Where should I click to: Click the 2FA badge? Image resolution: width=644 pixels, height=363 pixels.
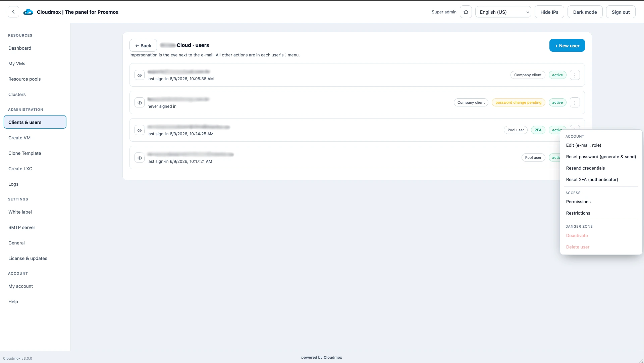[538, 130]
